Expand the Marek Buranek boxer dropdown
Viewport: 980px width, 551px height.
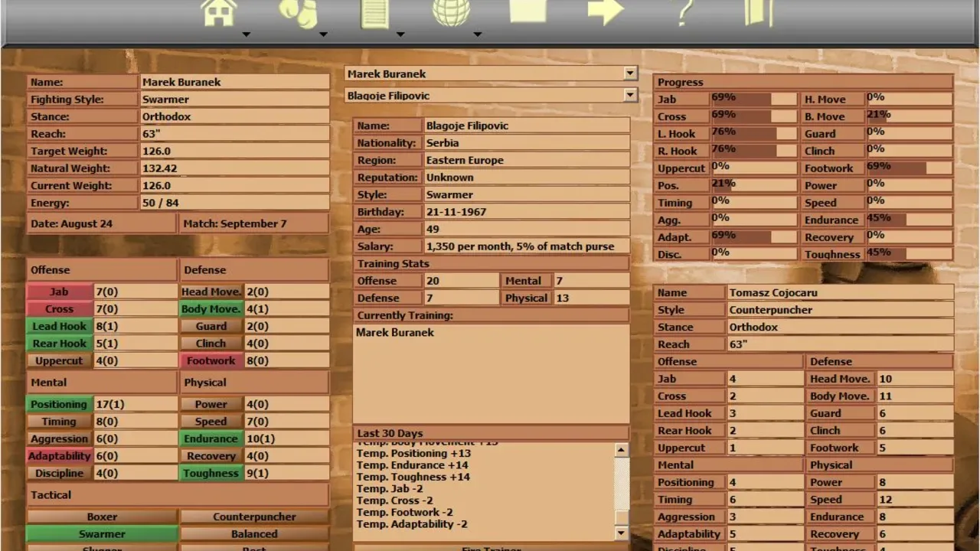(x=630, y=73)
